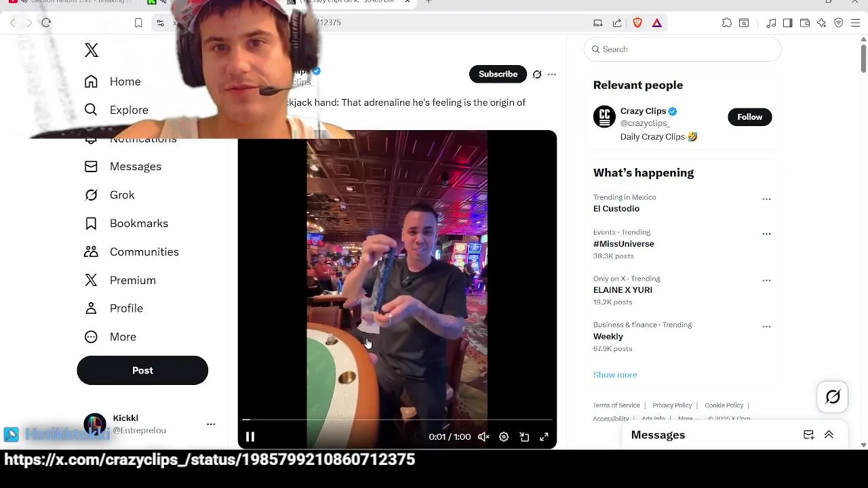Bookmark this page in browser toolbar

138,23
